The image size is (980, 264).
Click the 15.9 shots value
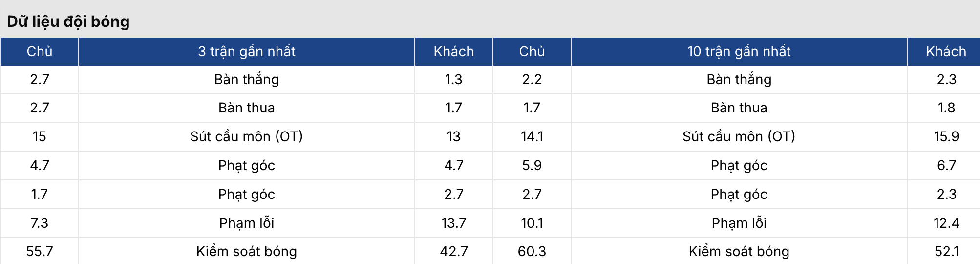pos(946,136)
